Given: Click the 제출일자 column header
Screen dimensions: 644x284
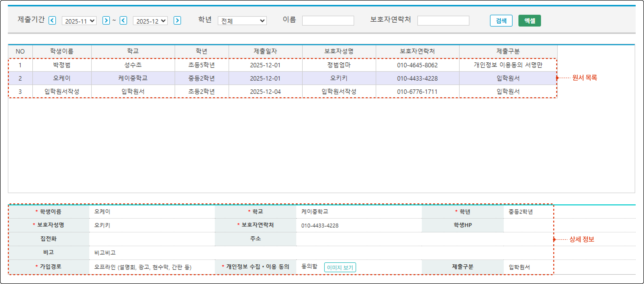Looking at the screenshot, I should [265, 51].
